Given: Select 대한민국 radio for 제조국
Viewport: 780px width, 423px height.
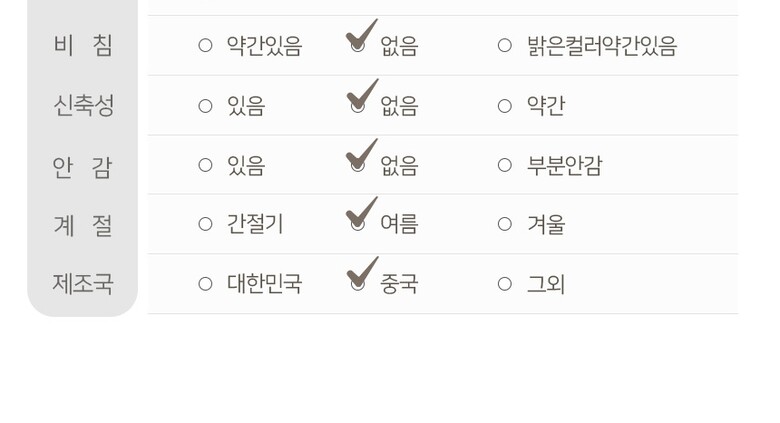Looking at the screenshot, I should (x=205, y=284).
